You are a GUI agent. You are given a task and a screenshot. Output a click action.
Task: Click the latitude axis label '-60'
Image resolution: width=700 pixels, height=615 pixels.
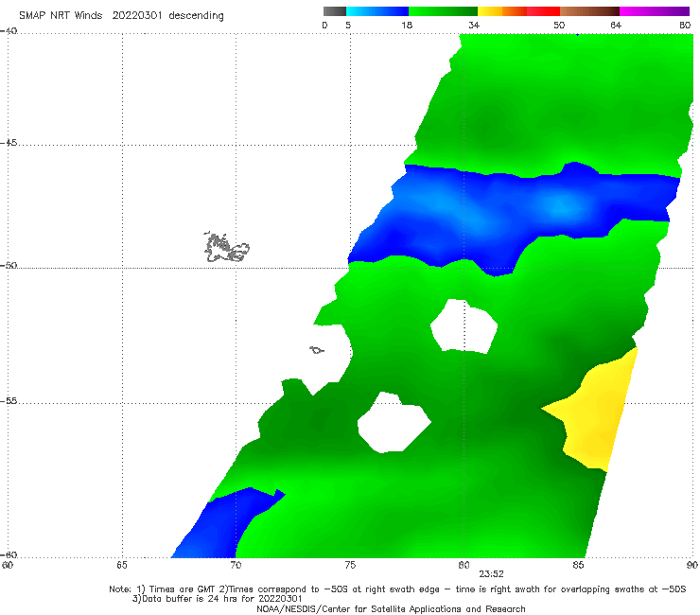9,554
